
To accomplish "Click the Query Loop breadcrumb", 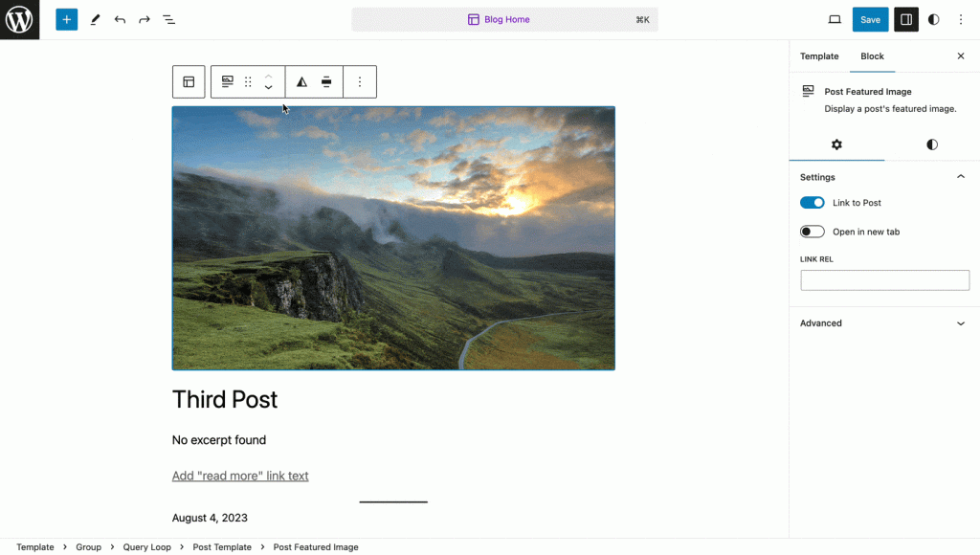I will click(x=146, y=547).
